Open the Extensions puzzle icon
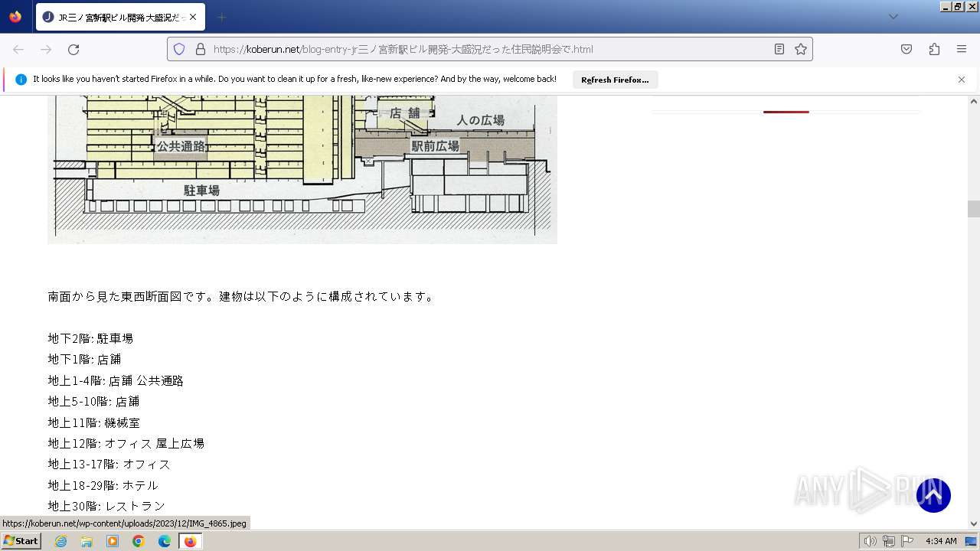The width and height of the screenshot is (980, 551). point(934,49)
